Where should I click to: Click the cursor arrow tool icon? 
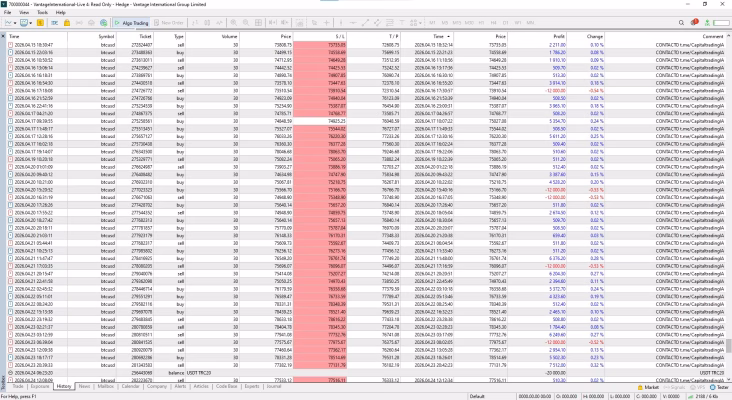314,22
